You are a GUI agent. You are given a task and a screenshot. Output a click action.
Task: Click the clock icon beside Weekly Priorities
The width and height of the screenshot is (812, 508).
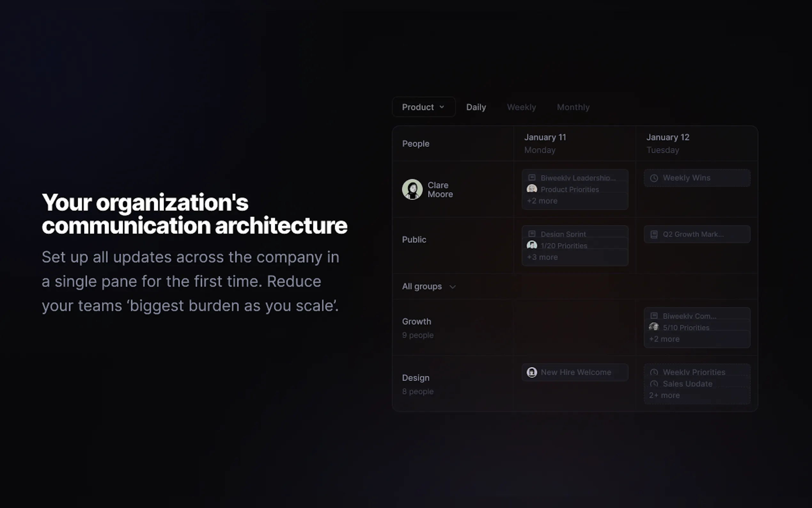tap(654, 372)
